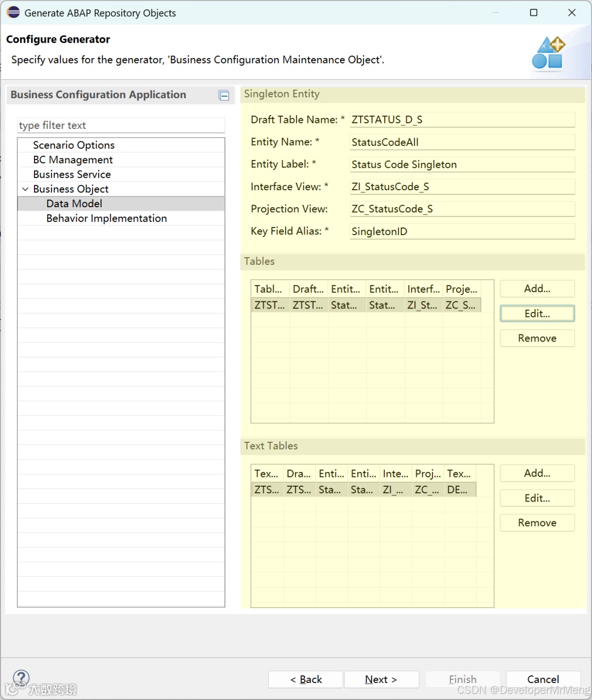Cancel the generator wizard
The height and width of the screenshot is (700, 592).
point(543,680)
